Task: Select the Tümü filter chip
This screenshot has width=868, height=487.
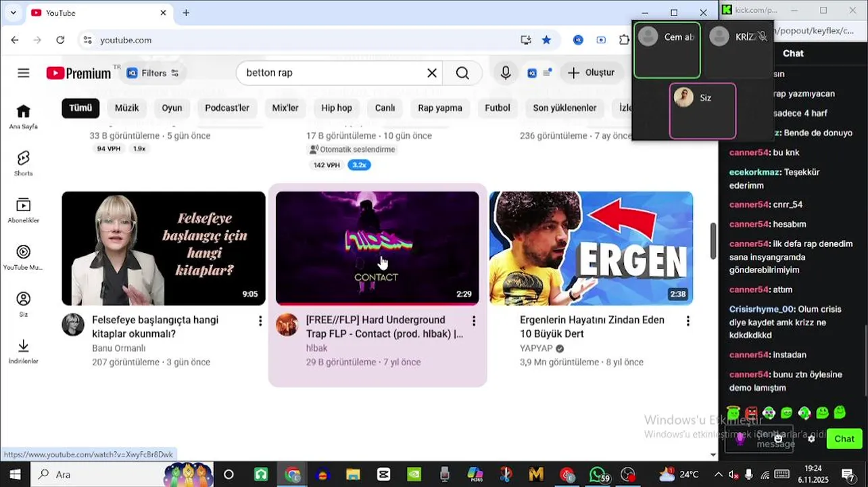Action: [80, 108]
